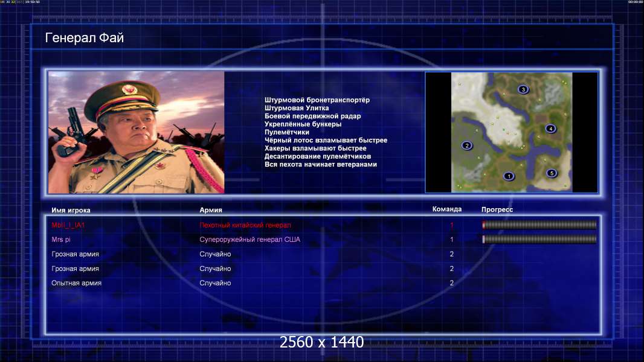This screenshot has width=644, height=362.
Task: Select start position marker 4 on minimap
Action: click(550, 129)
